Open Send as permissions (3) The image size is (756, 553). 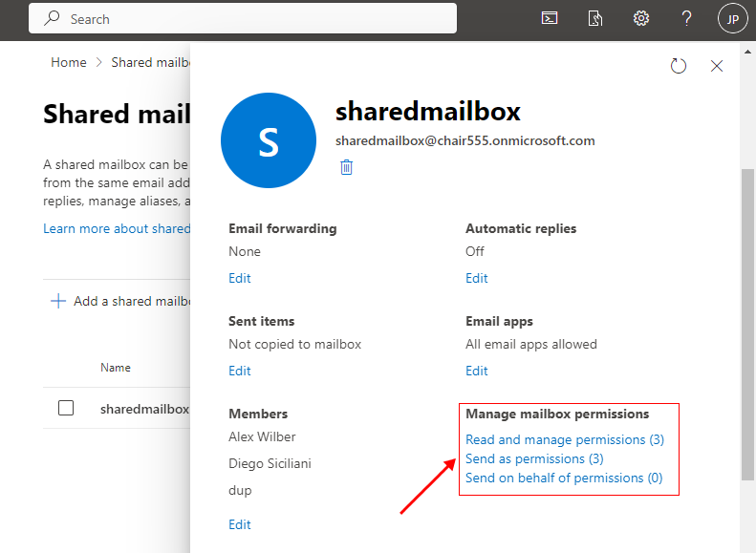tap(534, 458)
